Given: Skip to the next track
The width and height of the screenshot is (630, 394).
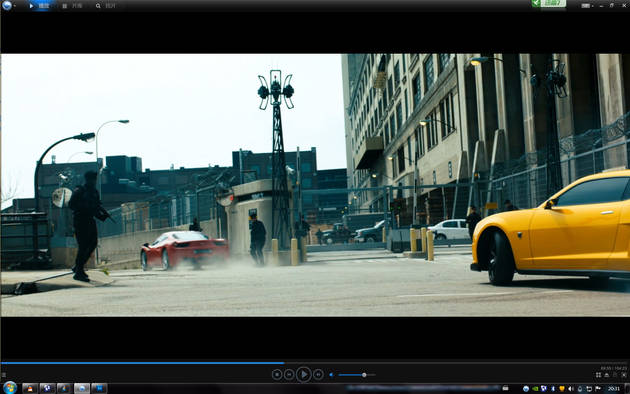Looking at the screenshot, I should [x=318, y=375].
